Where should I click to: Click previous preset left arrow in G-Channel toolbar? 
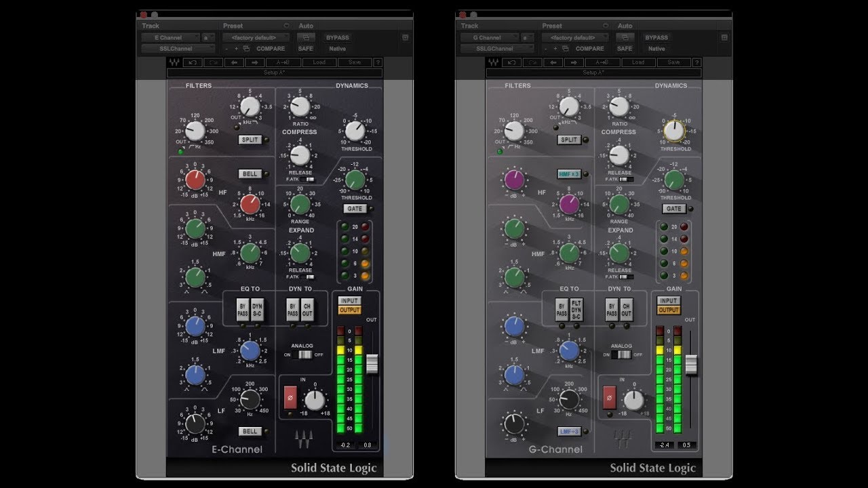click(x=553, y=62)
